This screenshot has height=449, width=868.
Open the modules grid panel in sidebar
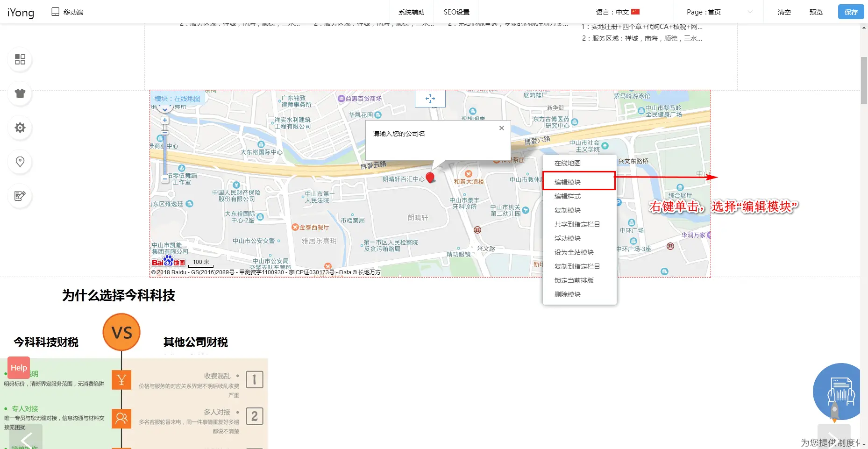tap(20, 59)
